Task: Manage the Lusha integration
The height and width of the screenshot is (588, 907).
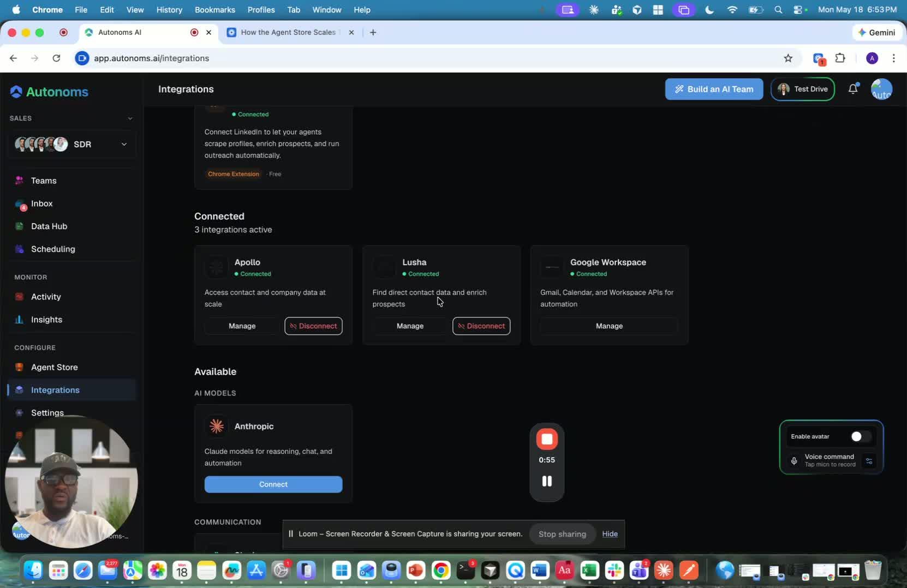Action: (410, 326)
